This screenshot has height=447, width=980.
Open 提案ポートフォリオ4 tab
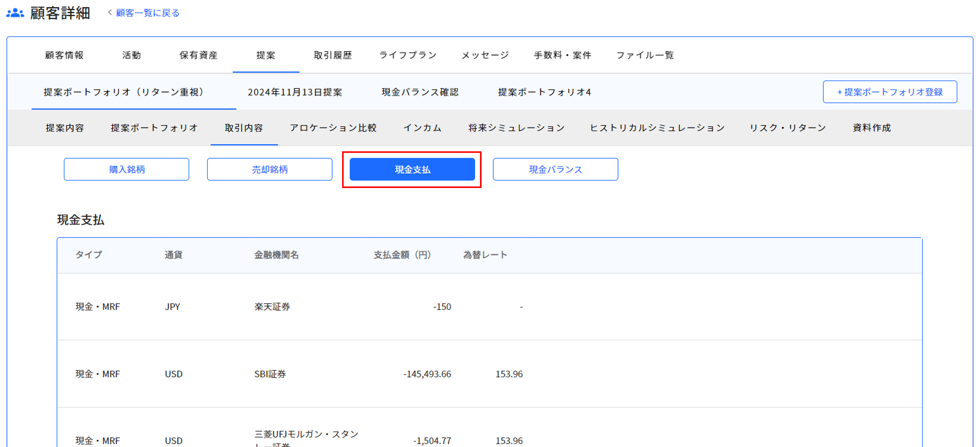(544, 92)
